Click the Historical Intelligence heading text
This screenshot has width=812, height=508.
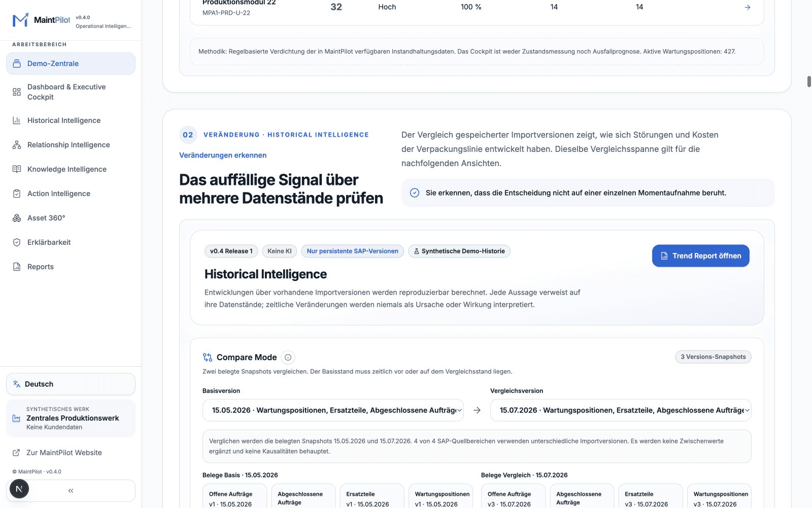(265, 274)
